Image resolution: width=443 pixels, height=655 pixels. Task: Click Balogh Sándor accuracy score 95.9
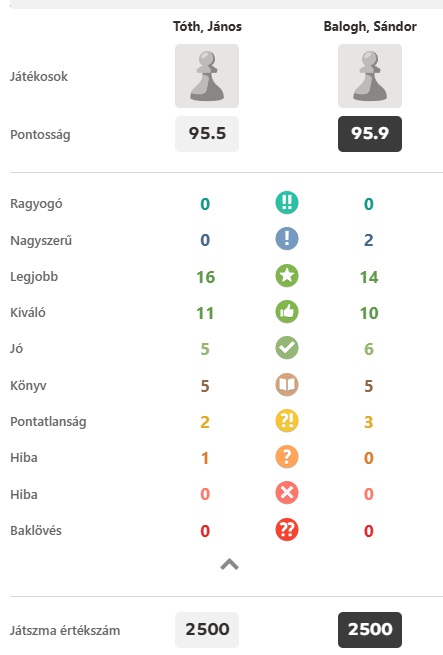370,134
